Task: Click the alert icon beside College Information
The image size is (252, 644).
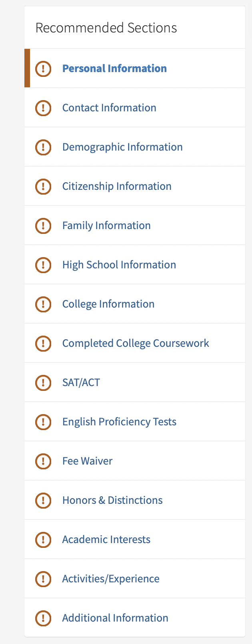Action: point(43,304)
